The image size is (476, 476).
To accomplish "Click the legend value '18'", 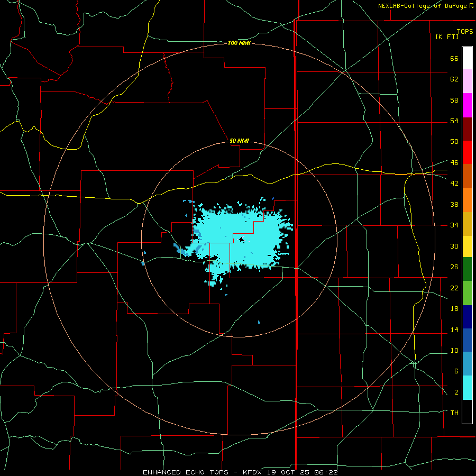I will point(454,309).
